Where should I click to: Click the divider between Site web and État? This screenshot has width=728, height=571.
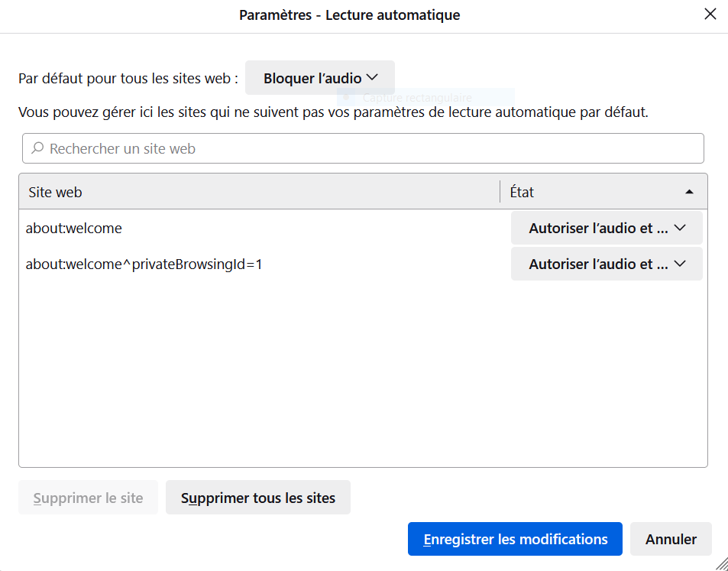pyautogui.click(x=500, y=192)
